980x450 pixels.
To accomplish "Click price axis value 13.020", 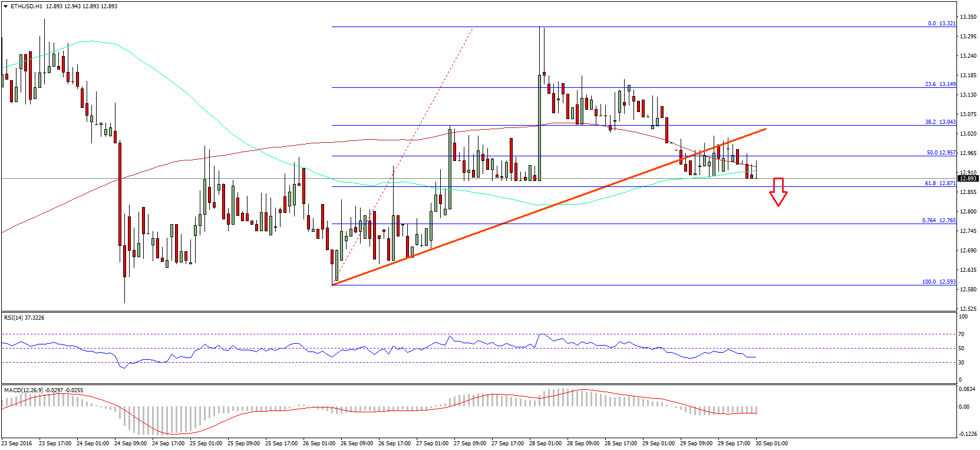I will pos(968,134).
